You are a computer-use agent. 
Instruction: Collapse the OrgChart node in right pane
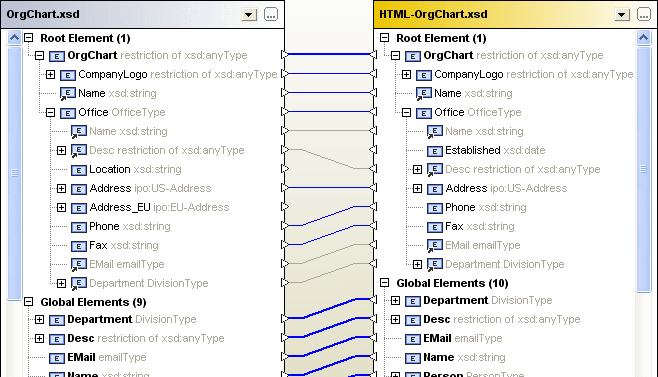[x=395, y=55]
